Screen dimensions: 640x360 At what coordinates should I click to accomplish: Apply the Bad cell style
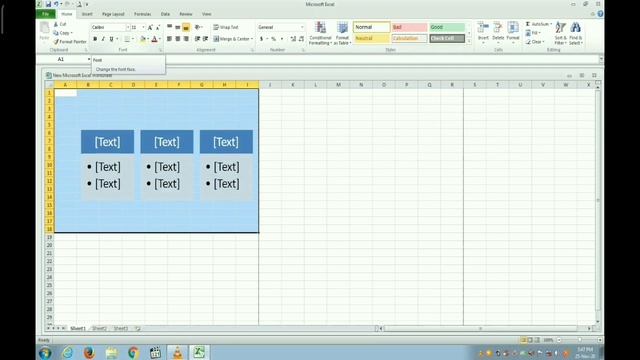tap(409, 27)
